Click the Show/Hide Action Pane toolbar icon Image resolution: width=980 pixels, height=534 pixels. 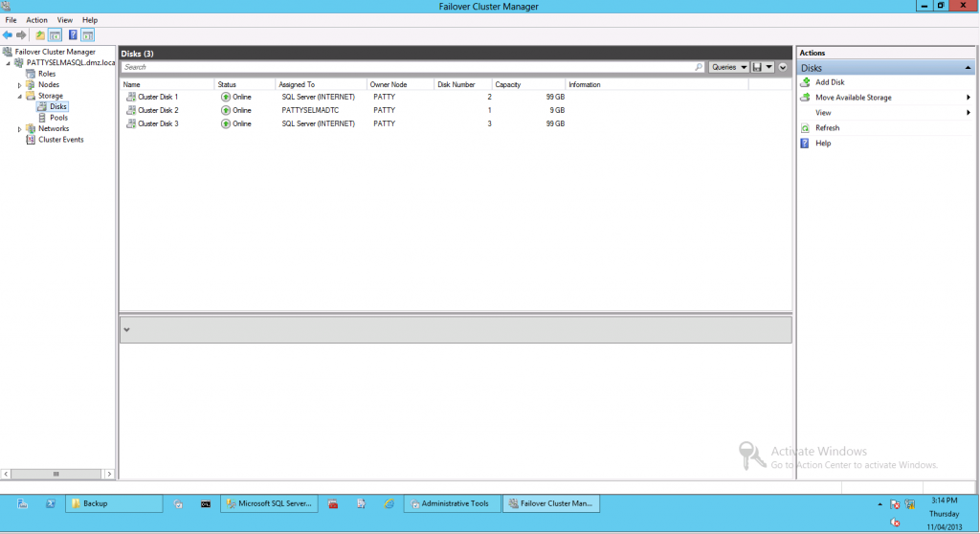point(87,35)
